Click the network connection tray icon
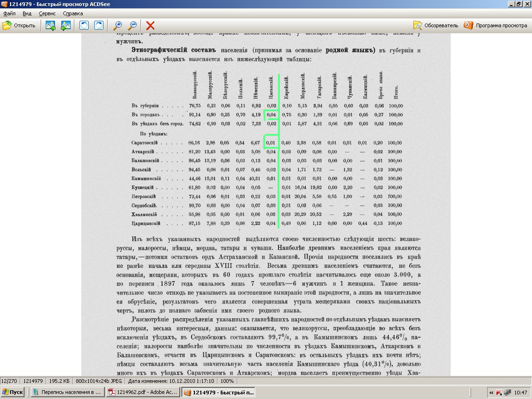This screenshot has width=532, height=399. pos(508,393)
